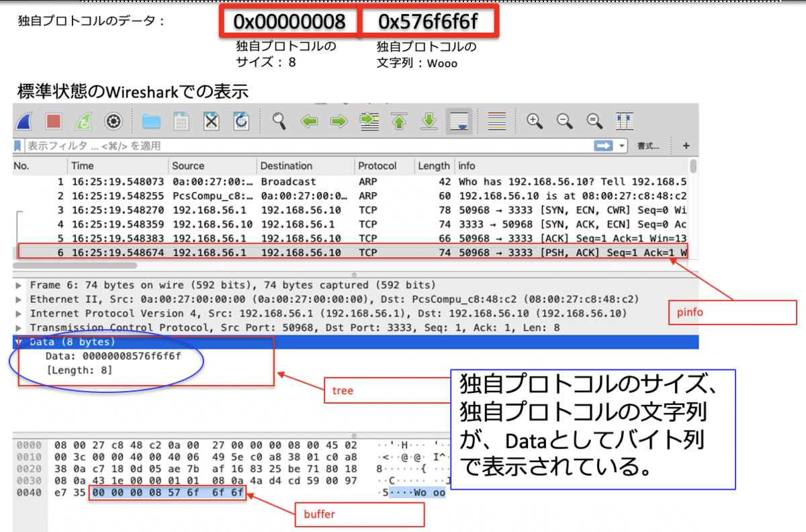Toggle packet list colorize rules
The width and height of the screenshot is (806, 532).
[x=496, y=121]
